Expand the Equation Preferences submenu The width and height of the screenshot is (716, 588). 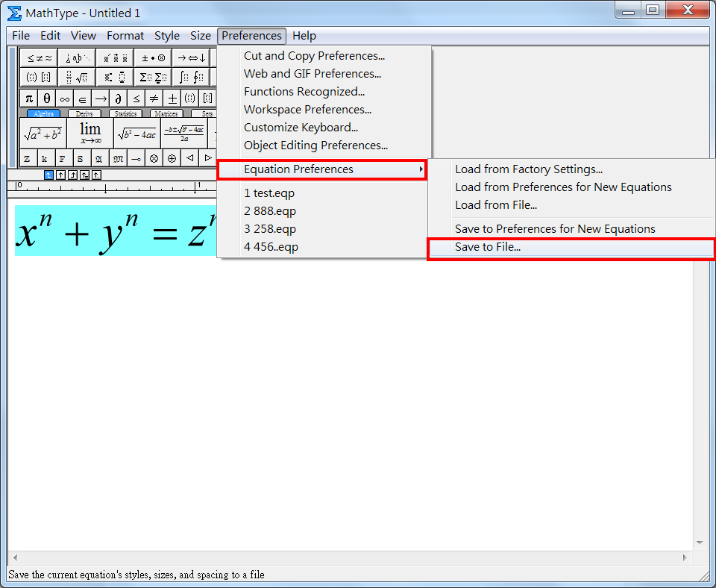tap(322, 169)
